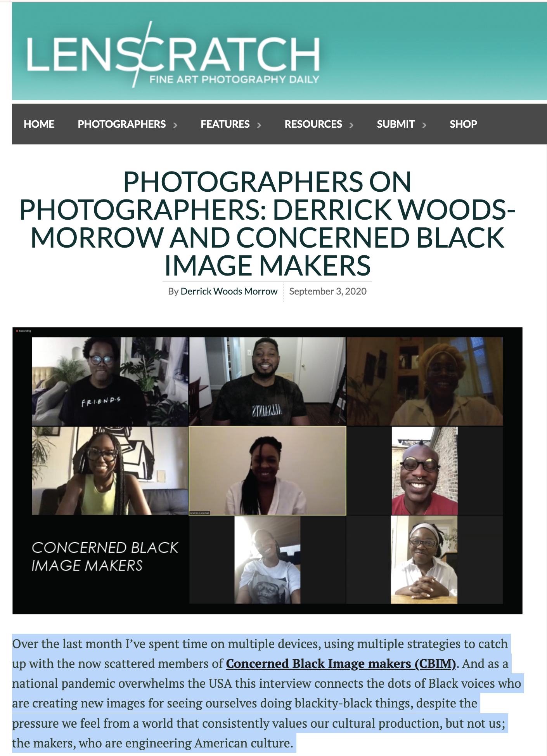Click the Recording indicator in Zoom image
This screenshot has height=756, width=547.
pyautogui.click(x=23, y=331)
